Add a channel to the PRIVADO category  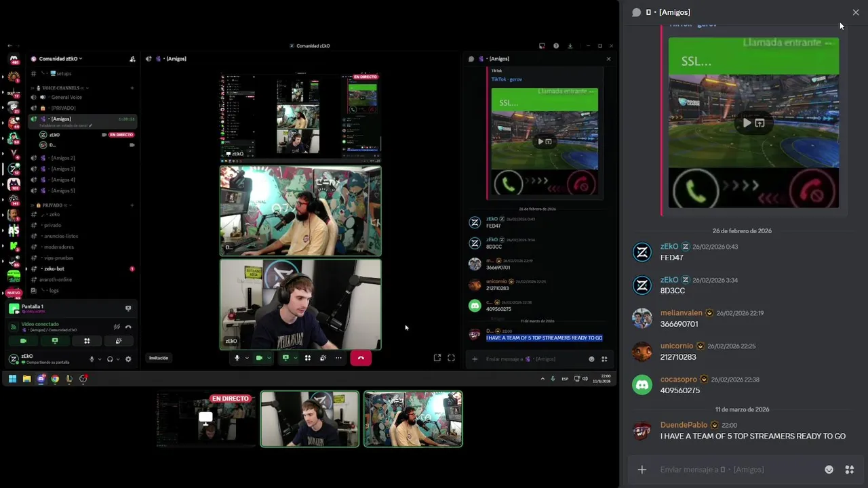[x=132, y=205]
